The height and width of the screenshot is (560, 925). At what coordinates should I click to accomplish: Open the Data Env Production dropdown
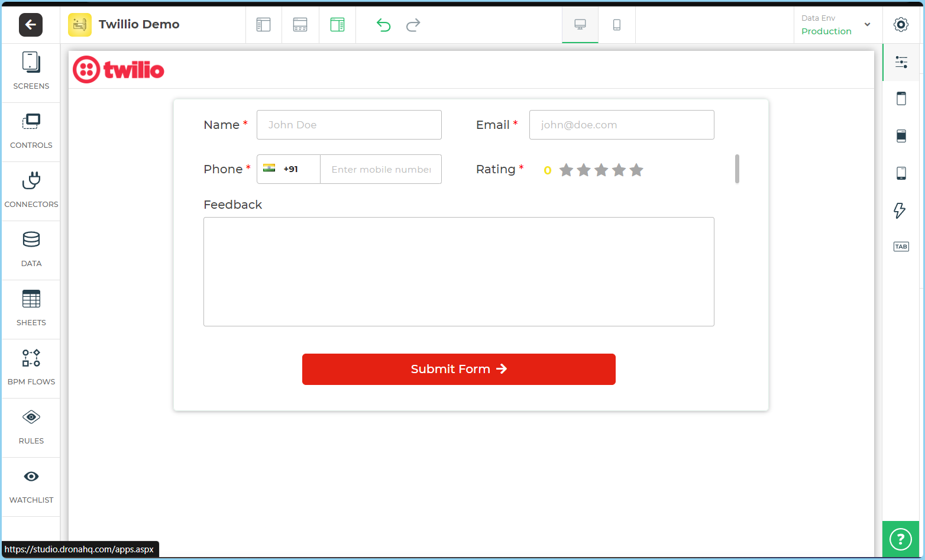(836, 25)
